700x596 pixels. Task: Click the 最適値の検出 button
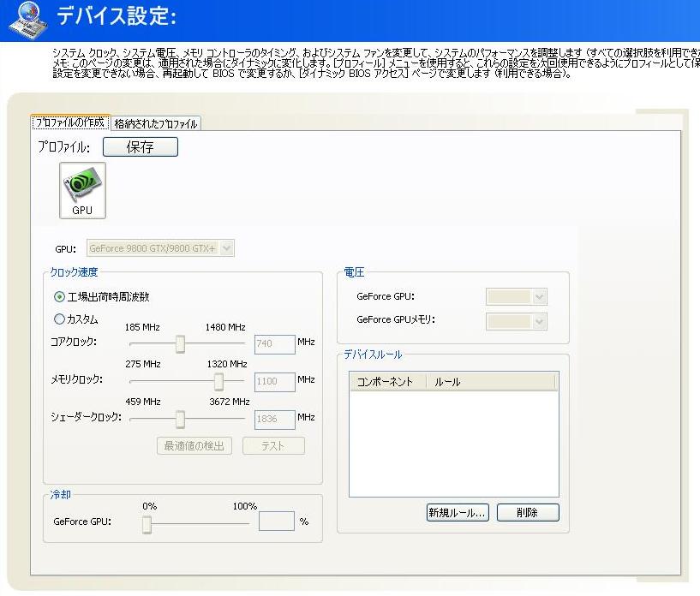tap(194, 445)
